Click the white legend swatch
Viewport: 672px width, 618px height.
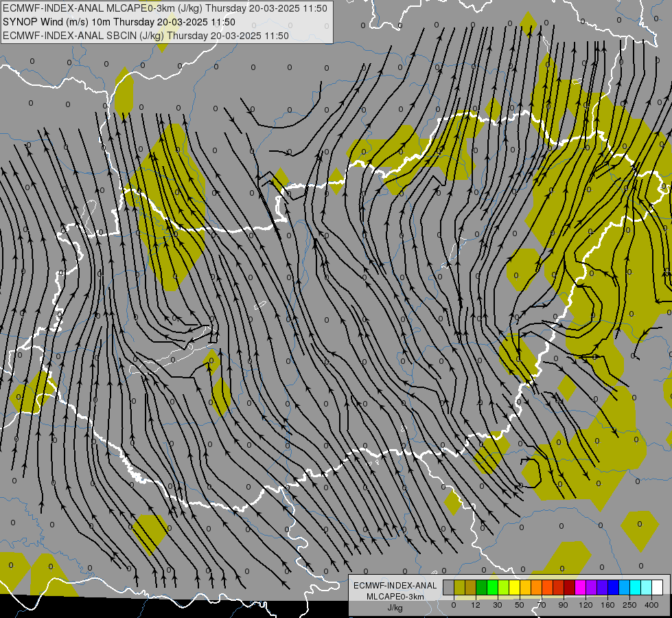click(x=658, y=587)
